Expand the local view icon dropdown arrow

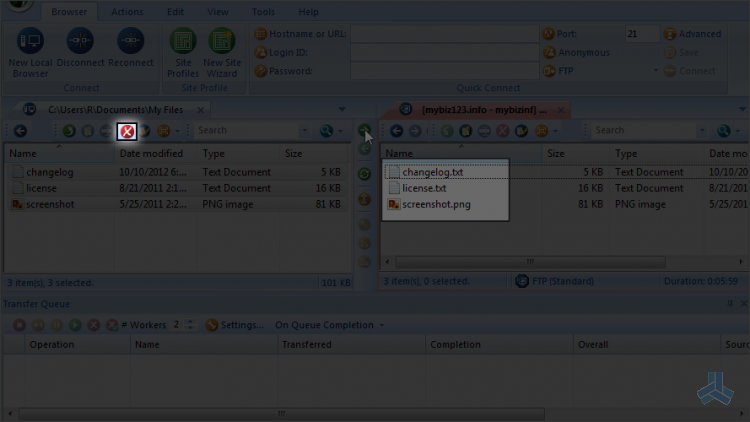tap(177, 131)
